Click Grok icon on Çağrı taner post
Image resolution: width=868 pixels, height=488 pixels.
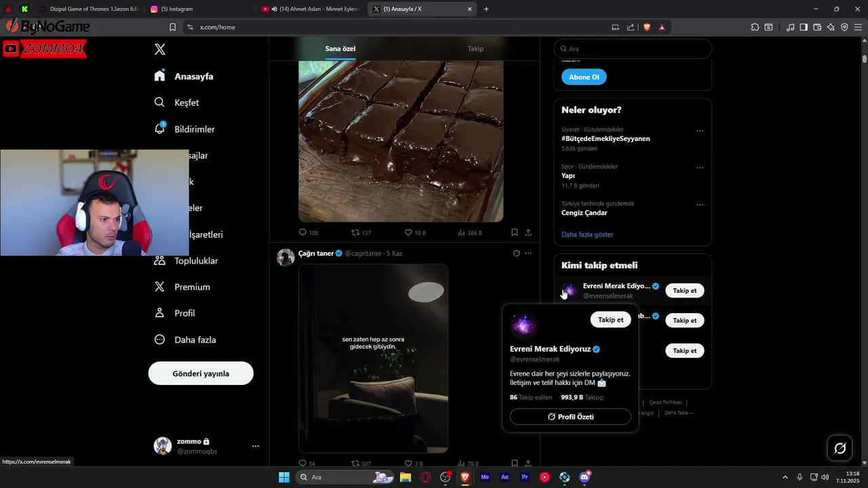click(516, 253)
